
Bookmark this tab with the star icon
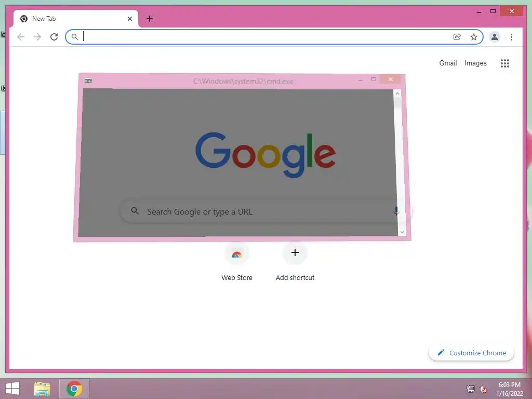(474, 37)
